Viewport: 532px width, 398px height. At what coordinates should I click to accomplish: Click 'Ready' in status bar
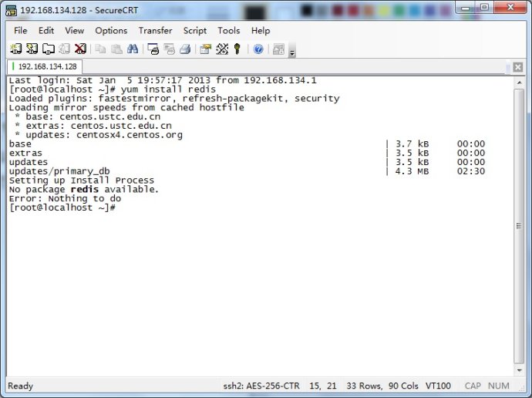(x=20, y=386)
